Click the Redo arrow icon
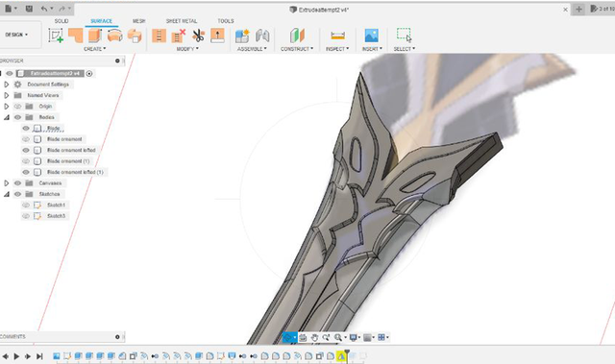 coord(61,9)
